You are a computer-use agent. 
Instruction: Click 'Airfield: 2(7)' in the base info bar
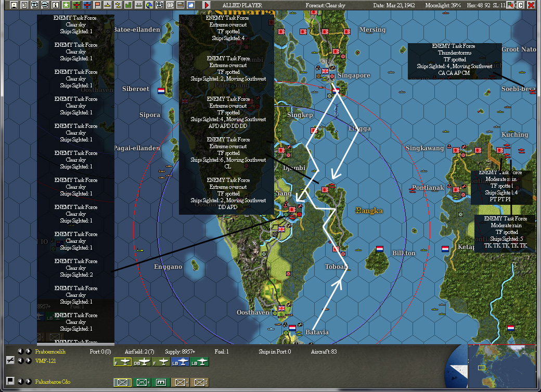(x=139, y=351)
